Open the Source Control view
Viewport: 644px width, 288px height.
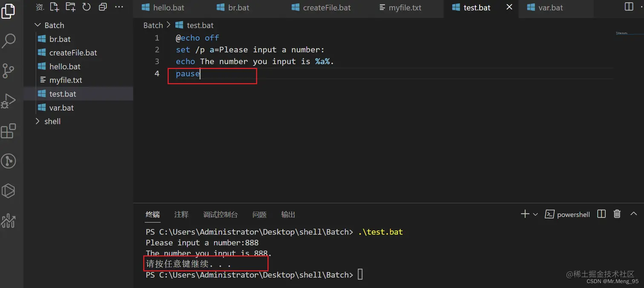(x=9, y=71)
